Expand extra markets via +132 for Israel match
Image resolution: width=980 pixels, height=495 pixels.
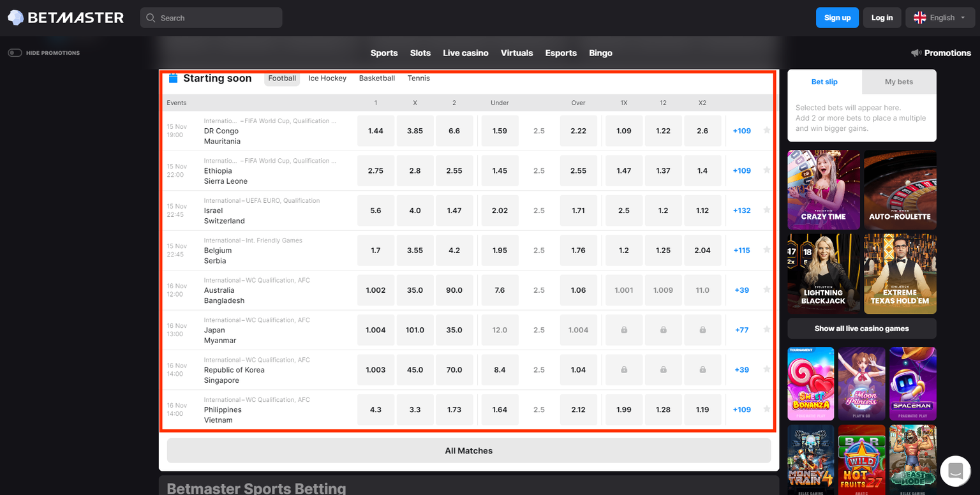point(741,211)
